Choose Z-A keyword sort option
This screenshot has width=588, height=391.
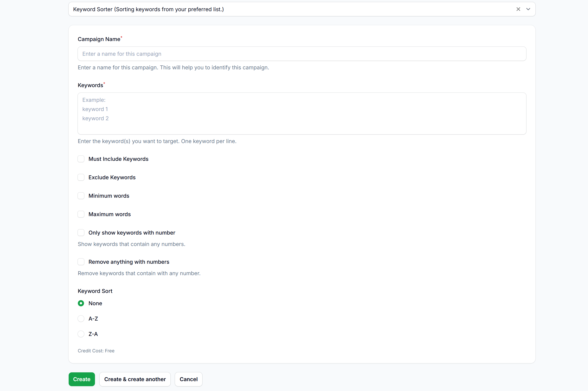pos(81,334)
